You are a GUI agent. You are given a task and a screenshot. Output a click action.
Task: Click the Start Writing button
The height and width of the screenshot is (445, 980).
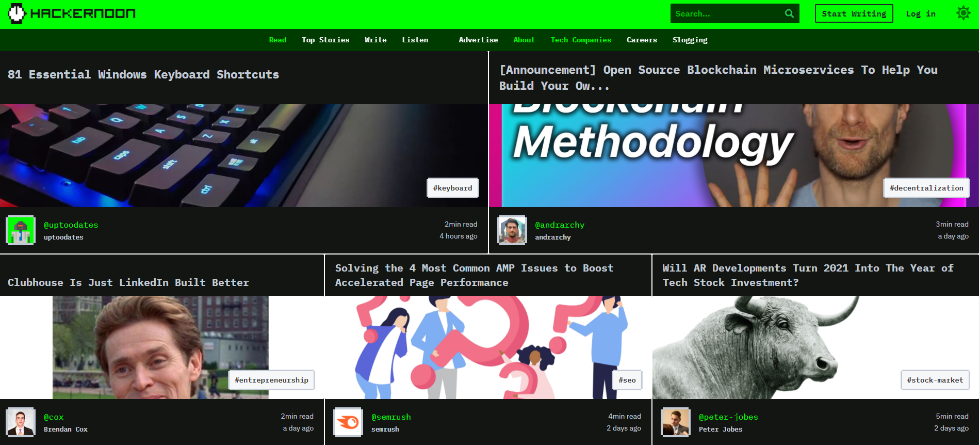[854, 14]
